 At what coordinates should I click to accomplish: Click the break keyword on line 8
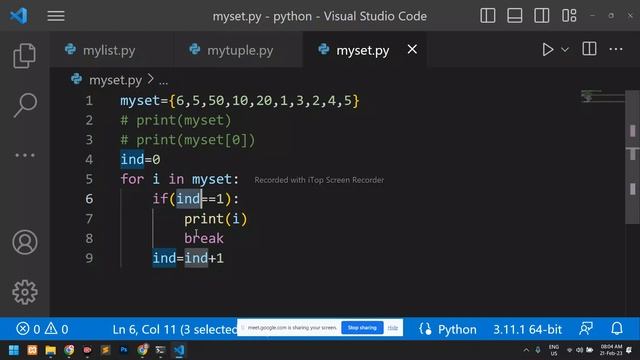pos(204,238)
